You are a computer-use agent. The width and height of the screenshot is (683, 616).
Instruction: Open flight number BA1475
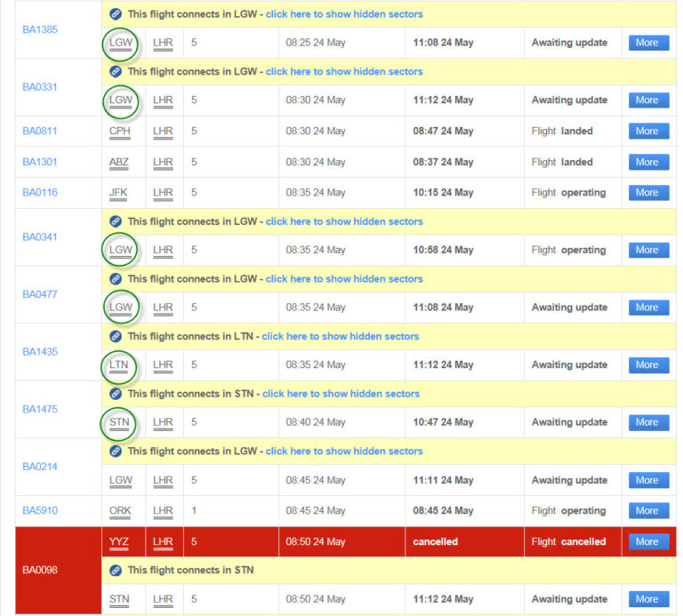click(x=40, y=409)
